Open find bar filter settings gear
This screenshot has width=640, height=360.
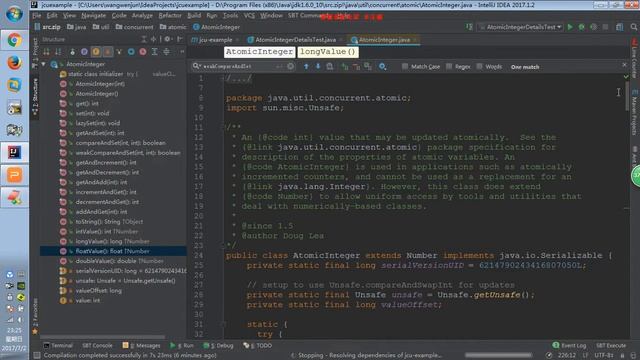(x=382, y=66)
